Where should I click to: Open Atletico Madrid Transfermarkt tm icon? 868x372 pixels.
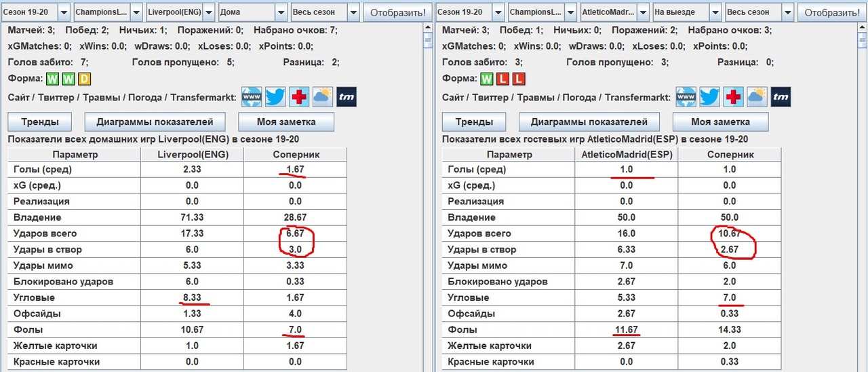point(781,97)
